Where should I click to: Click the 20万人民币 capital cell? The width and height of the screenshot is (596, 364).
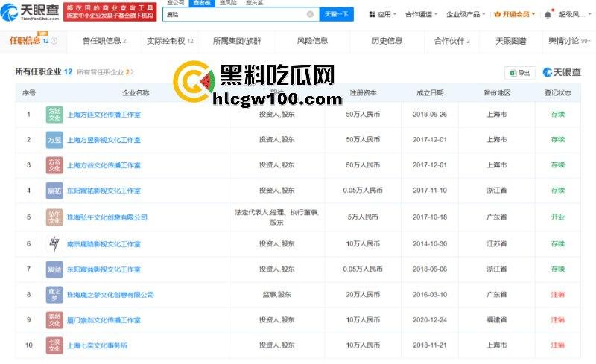click(363, 295)
